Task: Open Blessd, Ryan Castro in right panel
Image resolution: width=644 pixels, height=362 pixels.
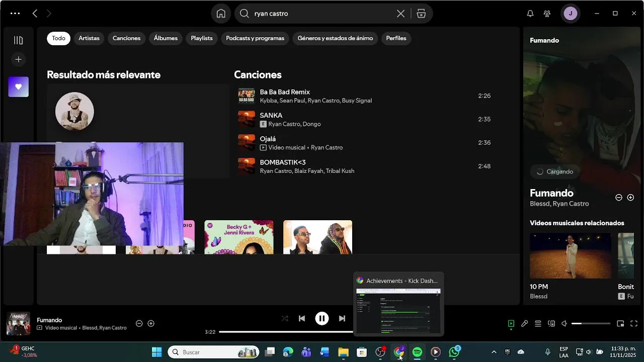Action: tap(559, 204)
